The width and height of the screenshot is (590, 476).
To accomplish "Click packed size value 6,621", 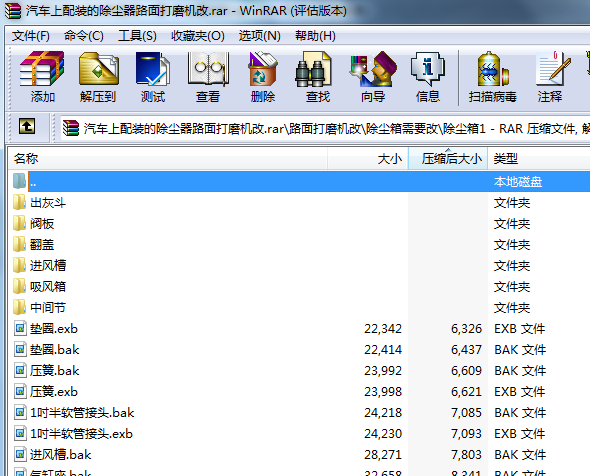I will click(x=466, y=392).
